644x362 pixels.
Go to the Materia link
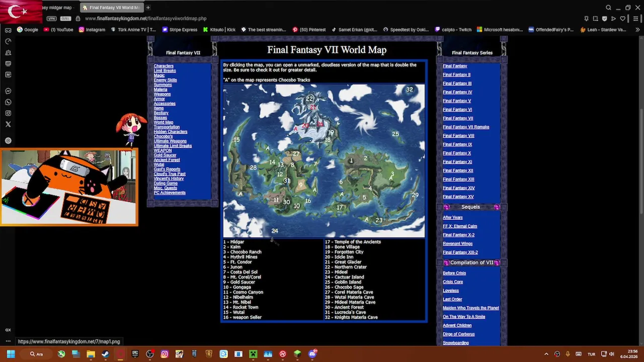tap(160, 89)
